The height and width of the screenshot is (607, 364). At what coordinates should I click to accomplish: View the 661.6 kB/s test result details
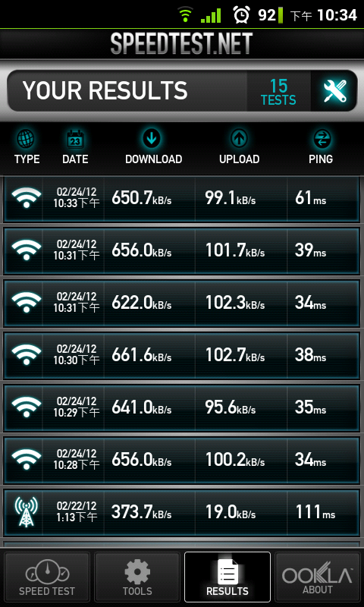coord(182,356)
